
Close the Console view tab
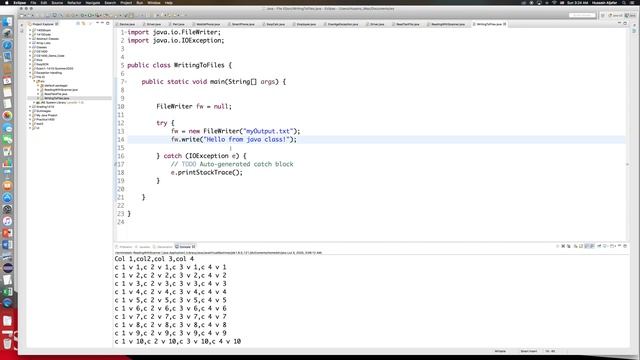(193, 247)
